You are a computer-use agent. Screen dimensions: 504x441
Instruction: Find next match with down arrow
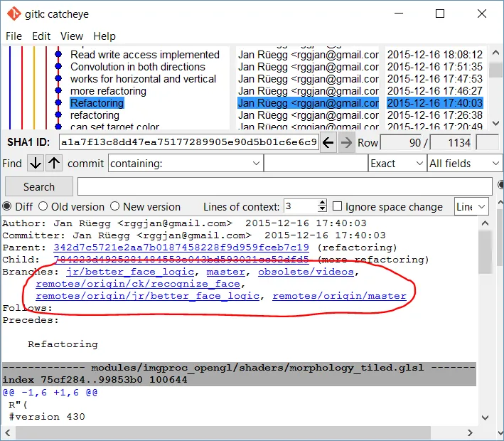pos(36,163)
